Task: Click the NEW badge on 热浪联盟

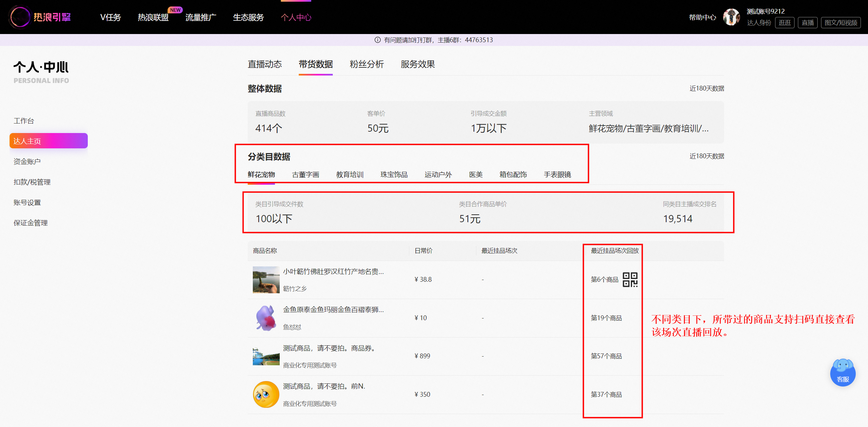Action: (175, 10)
